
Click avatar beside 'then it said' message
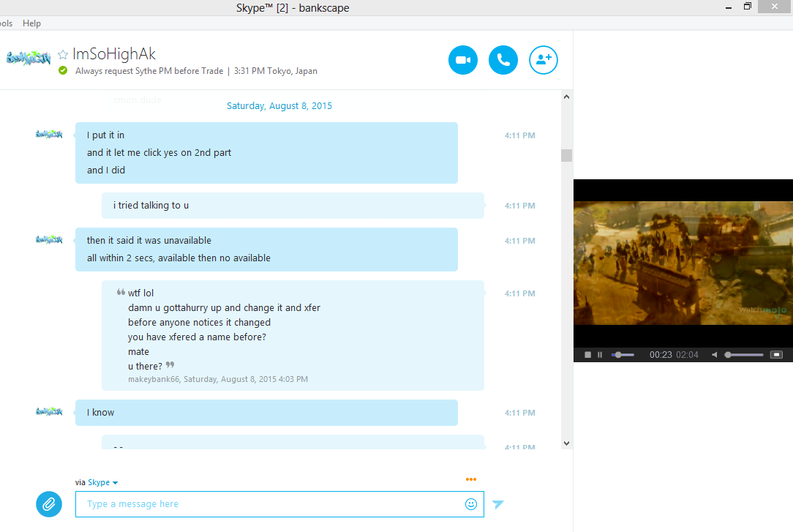(x=49, y=239)
